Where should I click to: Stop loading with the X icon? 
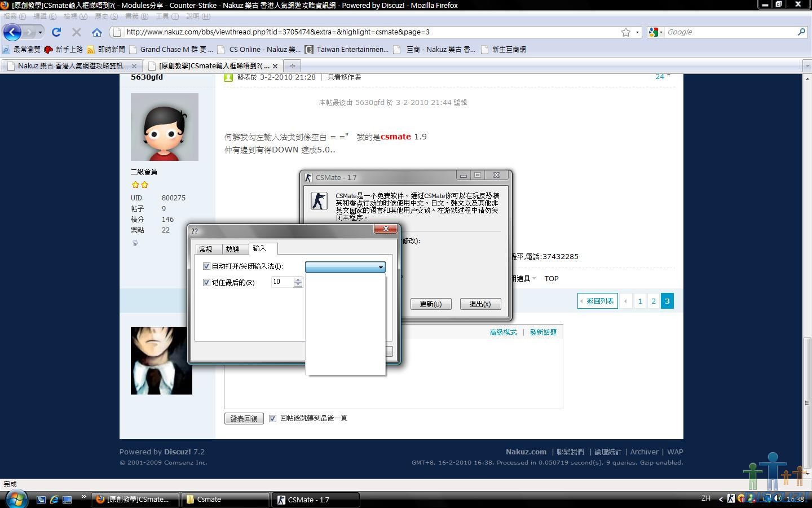point(77,32)
